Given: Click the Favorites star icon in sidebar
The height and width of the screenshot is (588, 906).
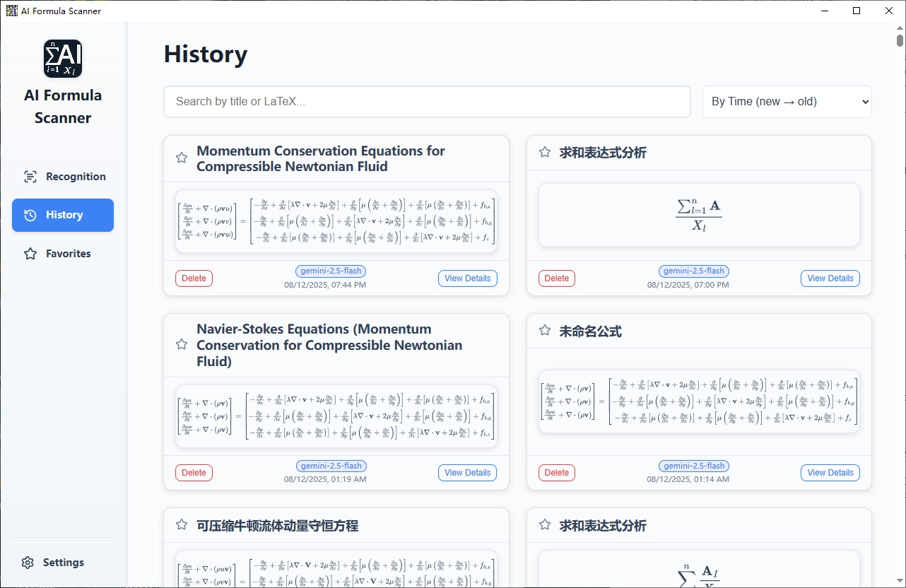Looking at the screenshot, I should point(30,254).
